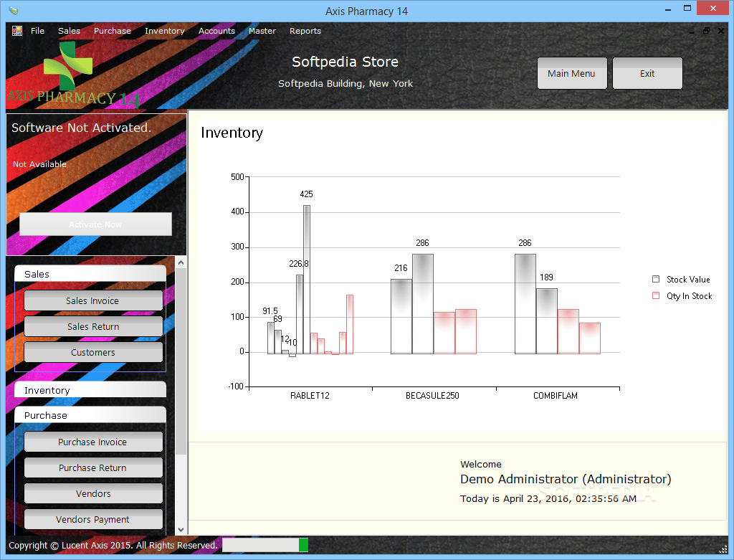
Task: Open Purchase Invoice
Action: pyautogui.click(x=93, y=442)
